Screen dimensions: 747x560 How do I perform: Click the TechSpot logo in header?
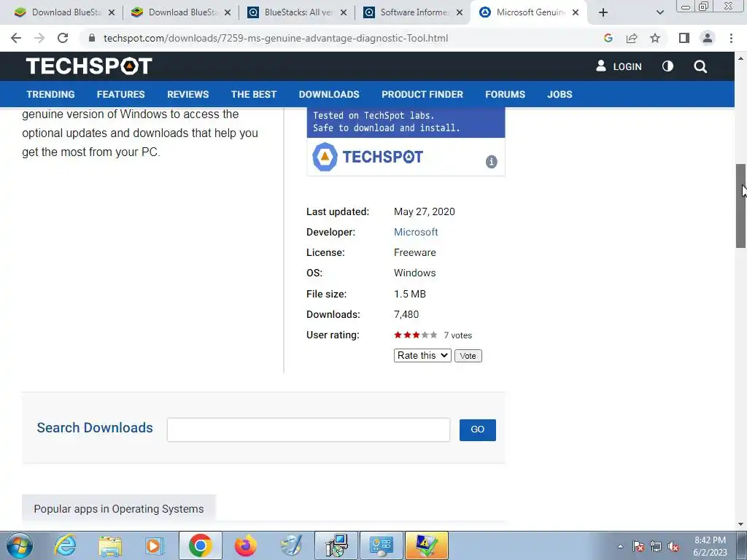pyautogui.click(x=89, y=66)
